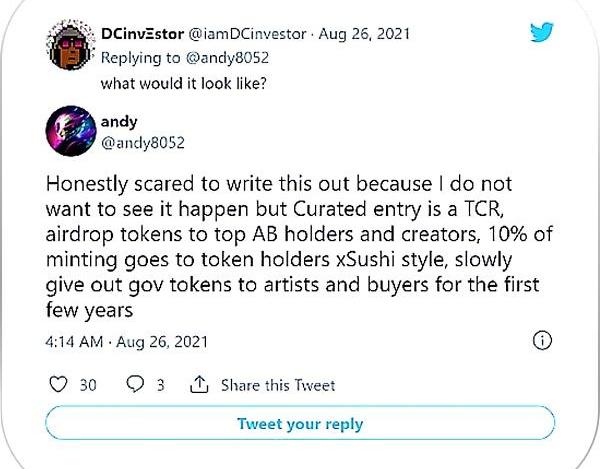Like the tweet with the heart icon
Screen dimensions: 600x469
(x=57, y=385)
